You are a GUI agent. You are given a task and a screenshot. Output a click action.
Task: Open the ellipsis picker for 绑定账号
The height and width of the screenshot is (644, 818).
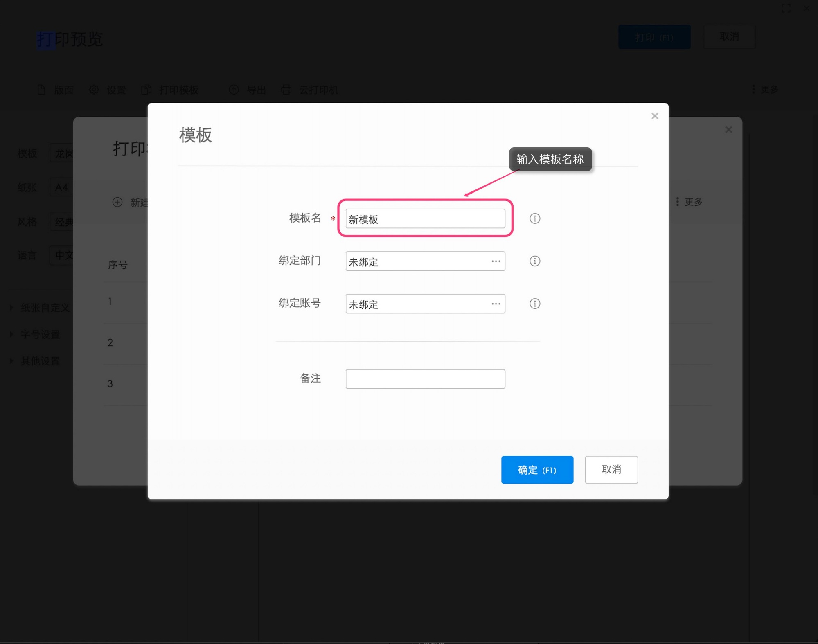tap(496, 304)
